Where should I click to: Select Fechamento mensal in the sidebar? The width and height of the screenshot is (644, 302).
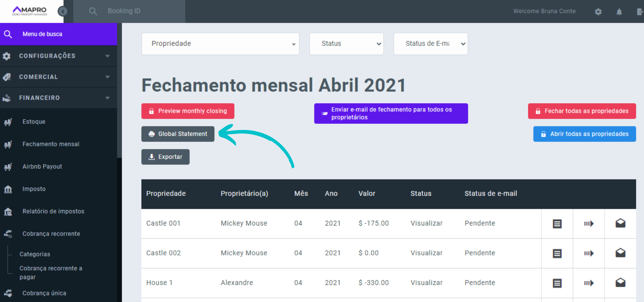[x=51, y=144]
